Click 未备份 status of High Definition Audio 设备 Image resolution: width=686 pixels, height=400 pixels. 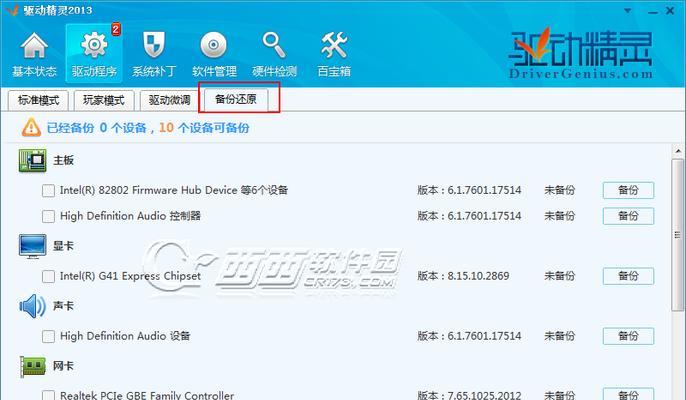[560, 336]
